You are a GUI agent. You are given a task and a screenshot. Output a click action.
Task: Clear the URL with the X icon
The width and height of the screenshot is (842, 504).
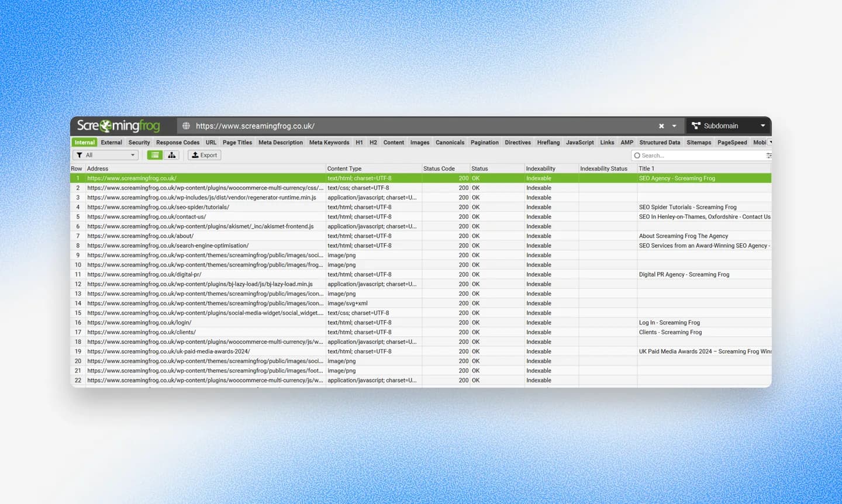pyautogui.click(x=661, y=126)
